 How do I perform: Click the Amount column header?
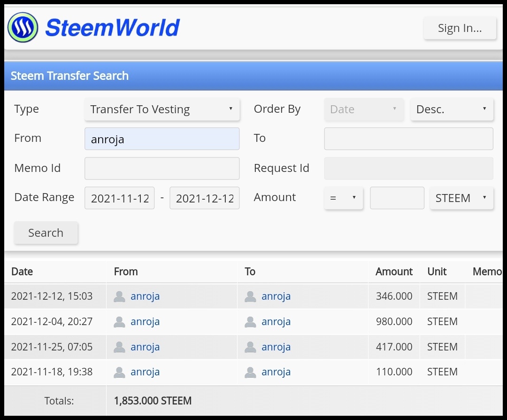(394, 272)
